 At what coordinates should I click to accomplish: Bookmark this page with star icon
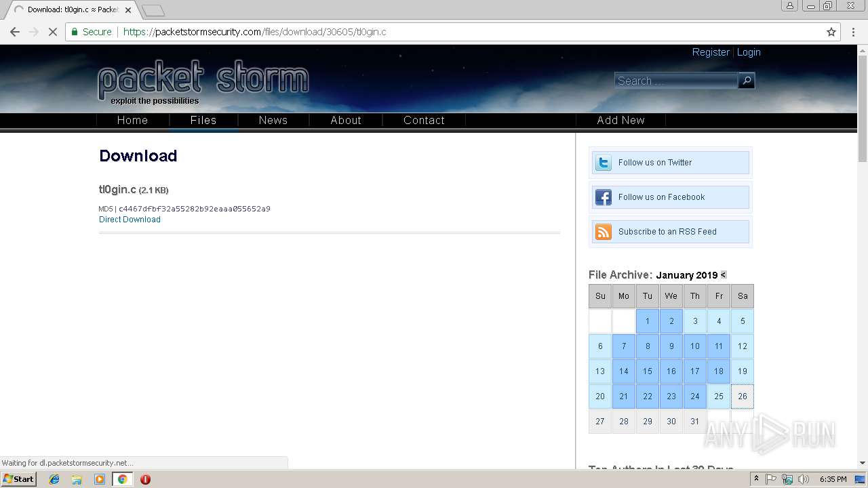831,32
